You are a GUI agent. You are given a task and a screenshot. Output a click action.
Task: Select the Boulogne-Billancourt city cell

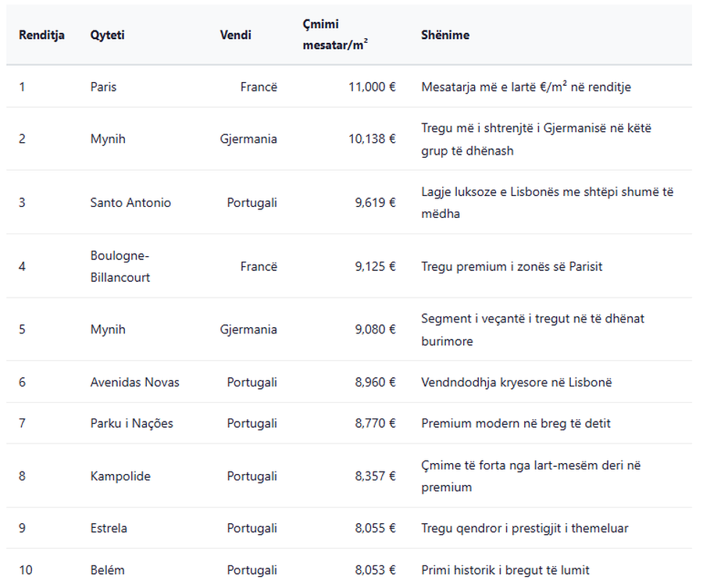tap(120, 266)
